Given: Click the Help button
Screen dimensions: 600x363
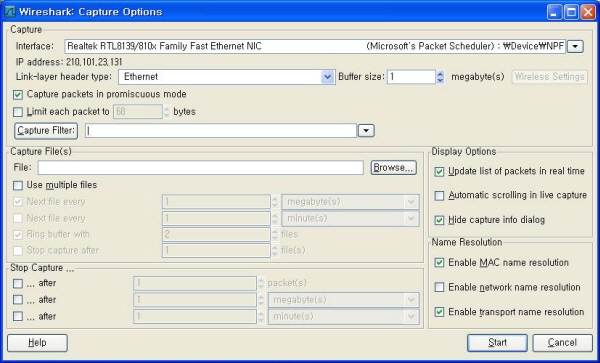Looking at the screenshot, I should pos(37,343).
